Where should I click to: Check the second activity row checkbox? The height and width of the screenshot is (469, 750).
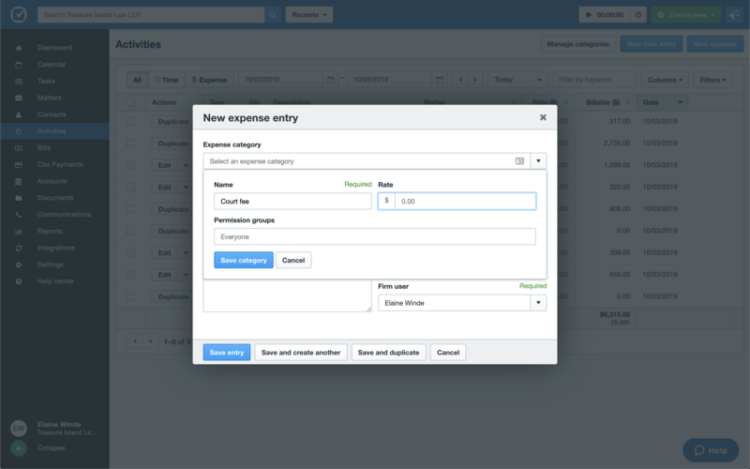(131, 144)
